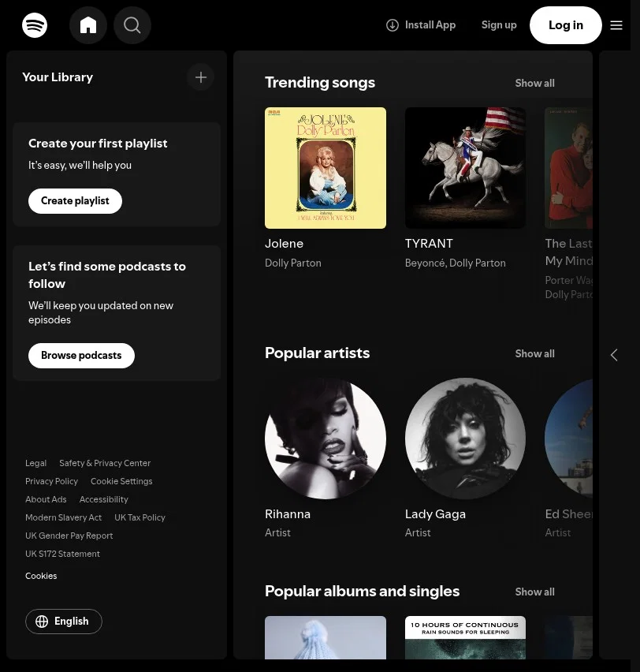Image resolution: width=640 pixels, height=672 pixels.
Task: Open Jolene album cover thumbnail
Action: pos(326,168)
